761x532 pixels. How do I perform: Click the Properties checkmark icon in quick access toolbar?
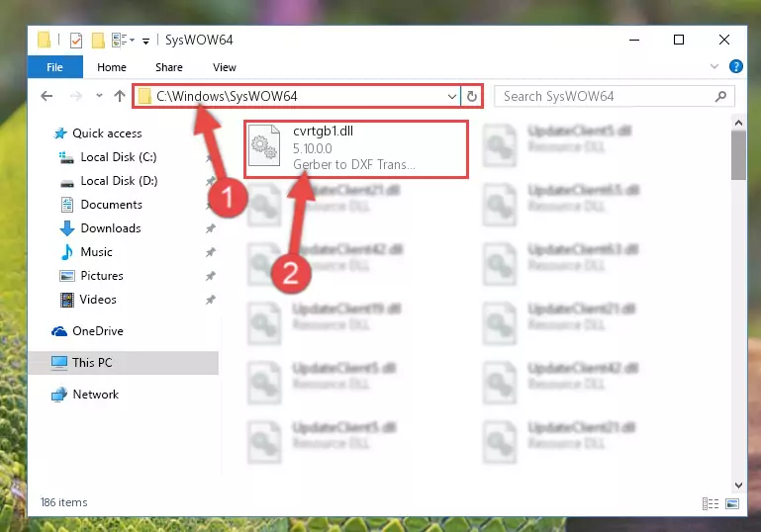click(x=76, y=41)
